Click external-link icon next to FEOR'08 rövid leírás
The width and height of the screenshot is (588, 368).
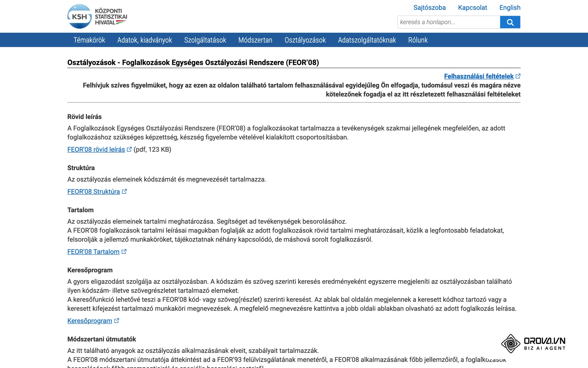point(129,149)
